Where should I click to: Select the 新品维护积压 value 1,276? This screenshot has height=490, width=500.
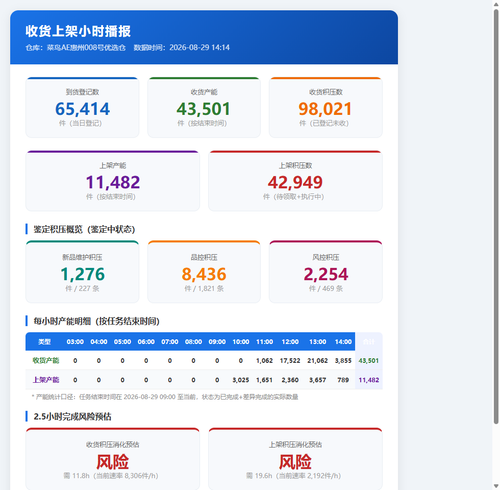tap(82, 274)
